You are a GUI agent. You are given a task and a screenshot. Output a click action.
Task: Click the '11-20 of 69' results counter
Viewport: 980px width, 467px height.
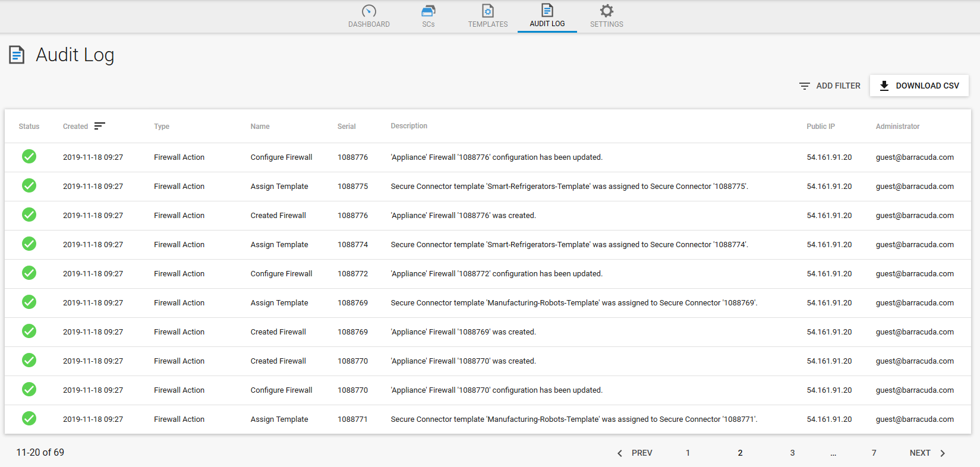pos(40,452)
